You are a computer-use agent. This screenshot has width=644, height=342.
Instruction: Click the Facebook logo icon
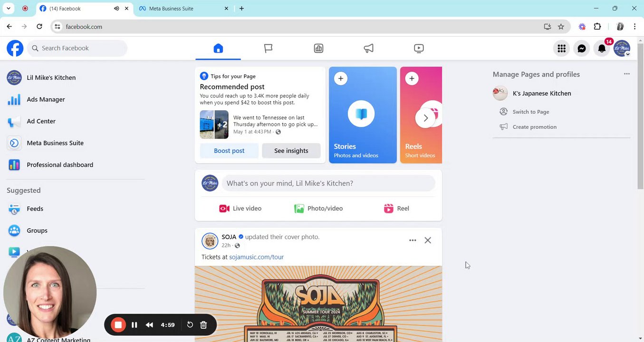coord(15,48)
